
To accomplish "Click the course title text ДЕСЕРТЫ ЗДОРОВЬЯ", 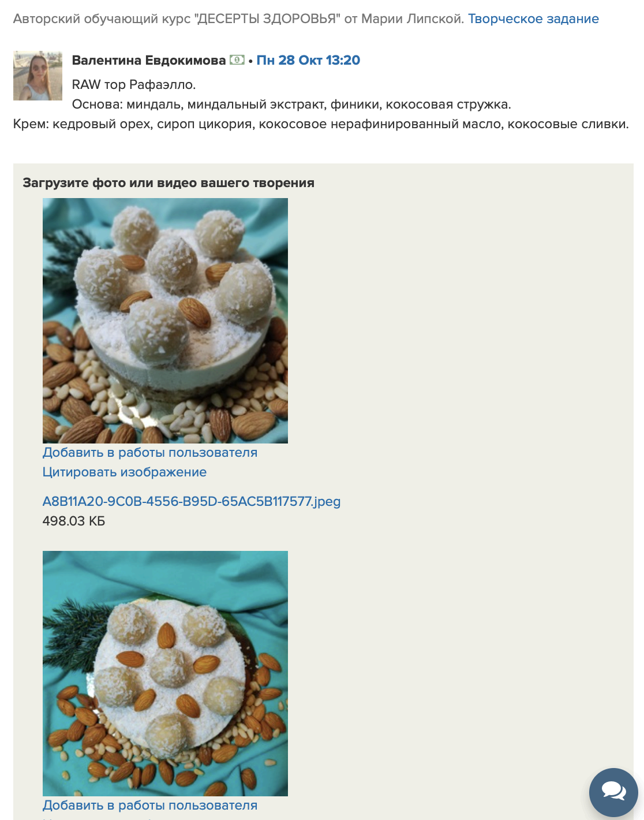I will (267, 18).
